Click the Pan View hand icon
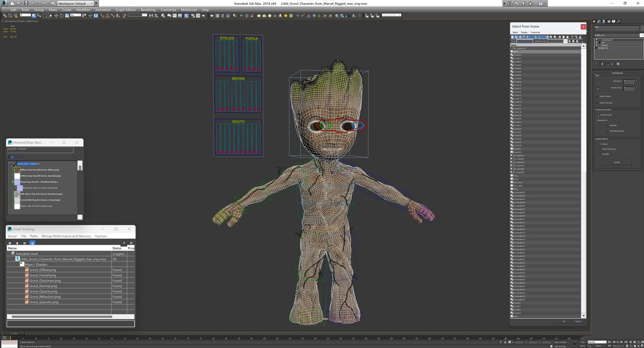The width and height of the screenshot is (644, 348). click(635, 346)
